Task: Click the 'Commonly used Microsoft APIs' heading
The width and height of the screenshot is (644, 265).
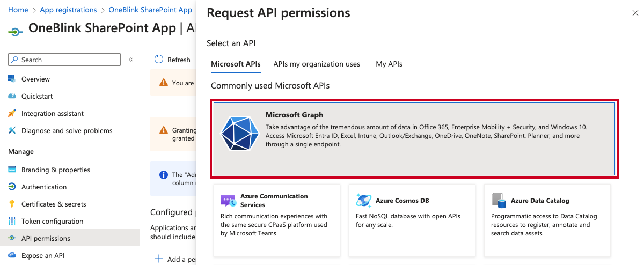Action: point(270,85)
